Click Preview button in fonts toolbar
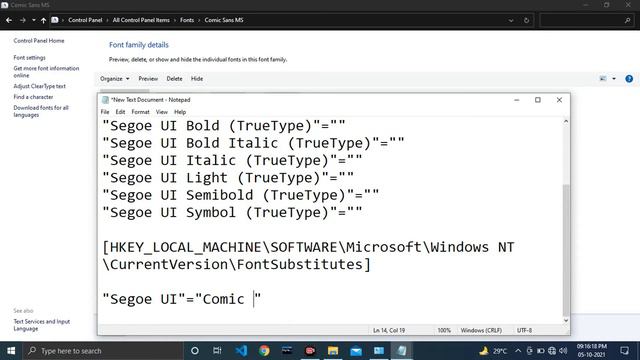Viewport: 640px width, 360px height. (x=148, y=79)
